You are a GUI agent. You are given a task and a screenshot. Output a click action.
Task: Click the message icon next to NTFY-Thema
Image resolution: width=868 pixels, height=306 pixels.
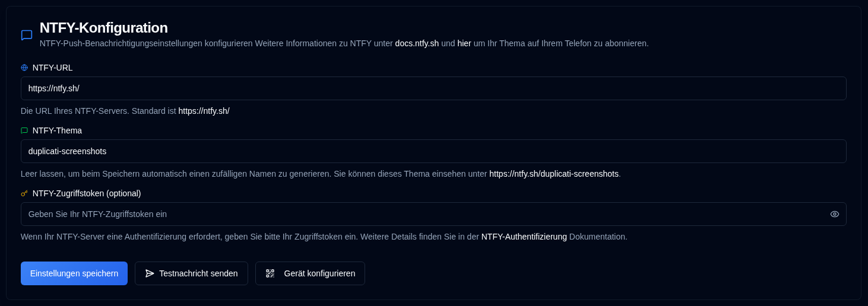click(24, 130)
